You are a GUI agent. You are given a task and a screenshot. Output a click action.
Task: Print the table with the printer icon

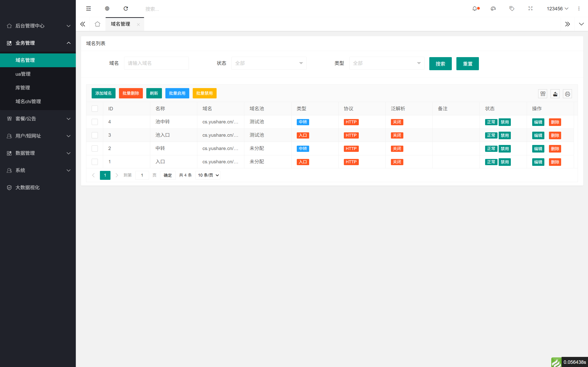pyautogui.click(x=568, y=94)
